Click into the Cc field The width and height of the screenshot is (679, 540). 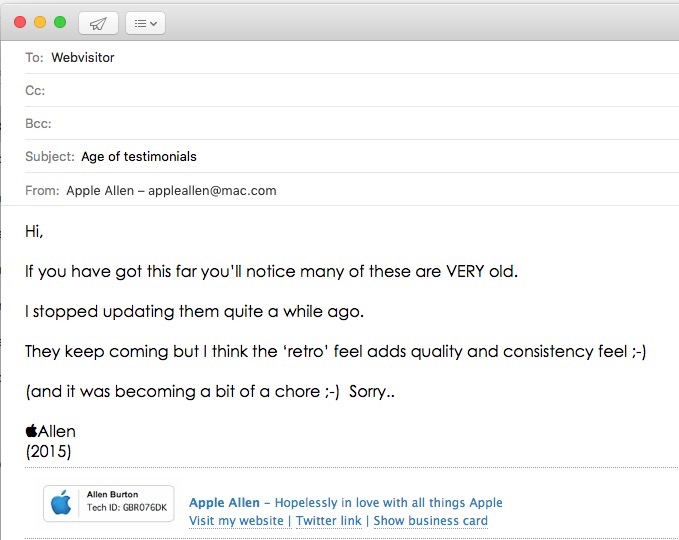coord(300,91)
